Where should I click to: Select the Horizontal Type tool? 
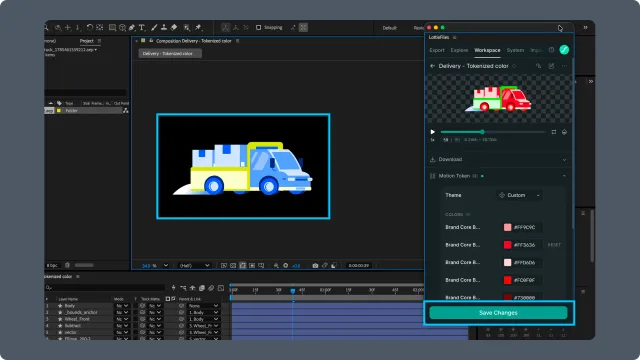pos(142,27)
